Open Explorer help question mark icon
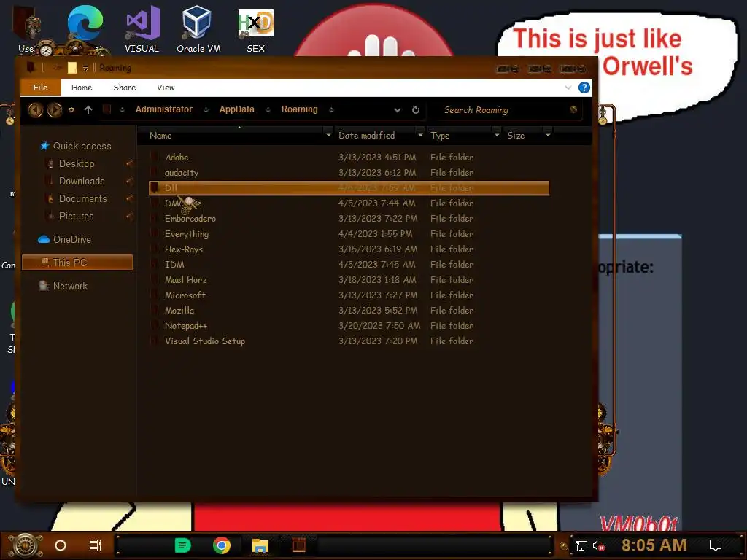This screenshot has height=560, width=747. click(584, 87)
